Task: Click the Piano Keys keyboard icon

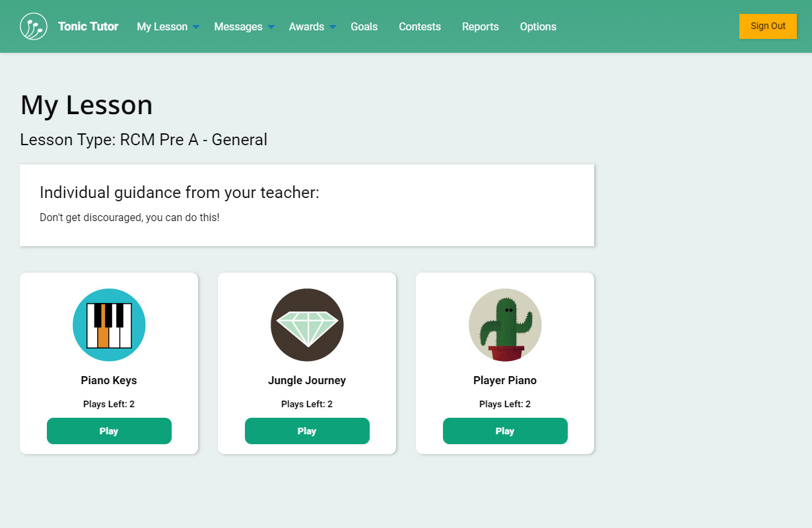Action: tap(109, 325)
